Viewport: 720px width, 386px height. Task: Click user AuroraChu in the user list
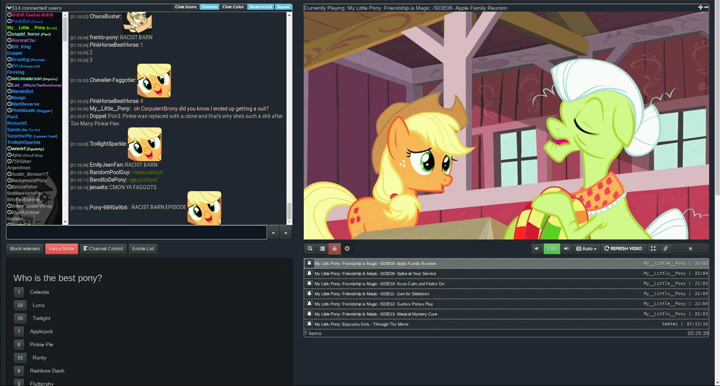[x=23, y=40]
